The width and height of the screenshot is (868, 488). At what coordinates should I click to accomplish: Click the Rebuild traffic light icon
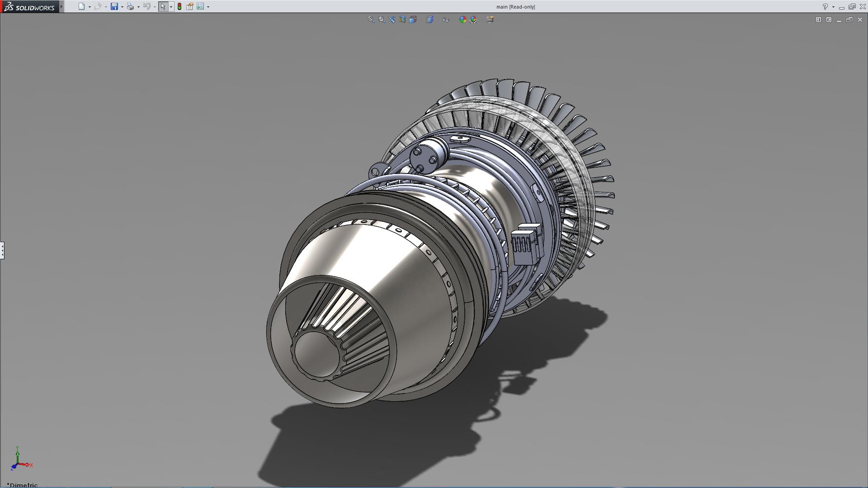(x=179, y=6)
